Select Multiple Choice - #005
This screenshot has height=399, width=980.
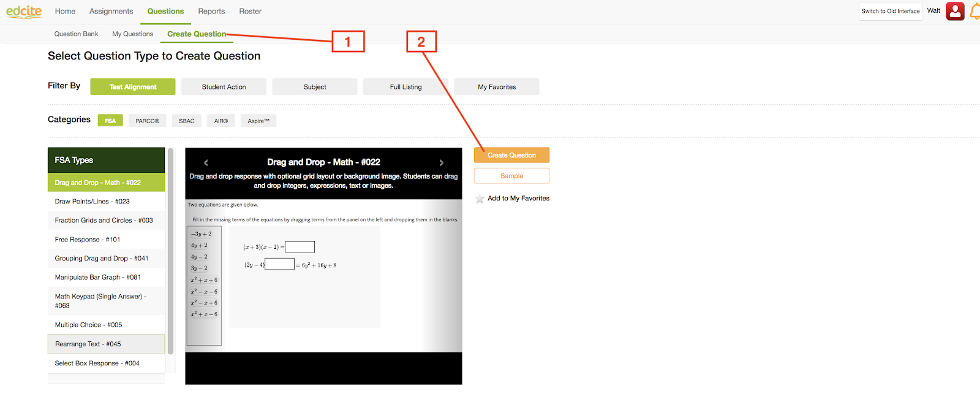pos(106,325)
